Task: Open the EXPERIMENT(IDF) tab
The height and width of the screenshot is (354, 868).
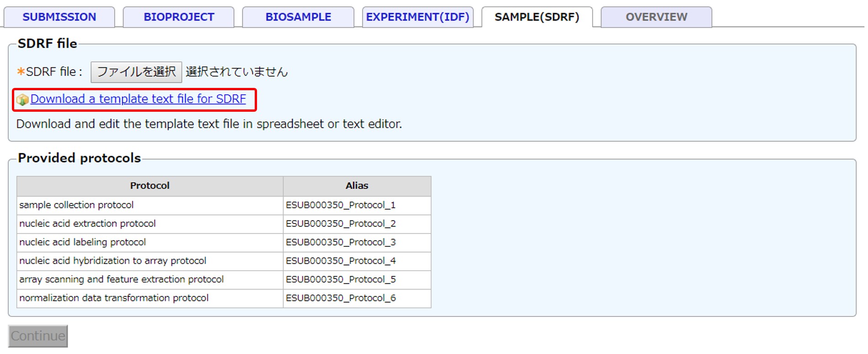Action: click(x=418, y=17)
